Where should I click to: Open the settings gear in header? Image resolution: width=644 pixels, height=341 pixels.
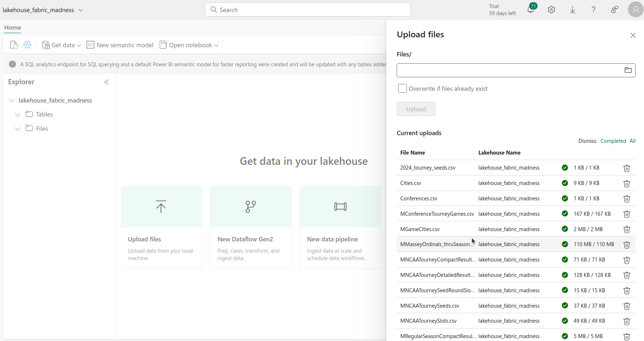[x=551, y=10]
